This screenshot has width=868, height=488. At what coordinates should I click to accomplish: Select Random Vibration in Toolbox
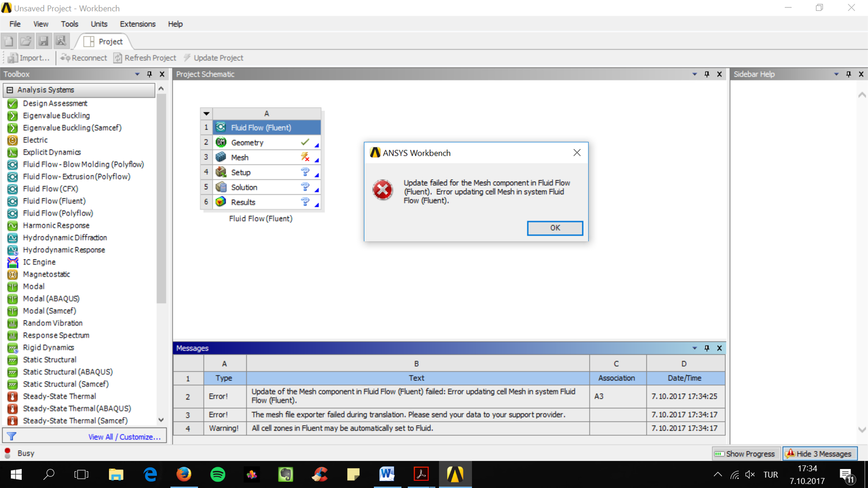click(53, 323)
